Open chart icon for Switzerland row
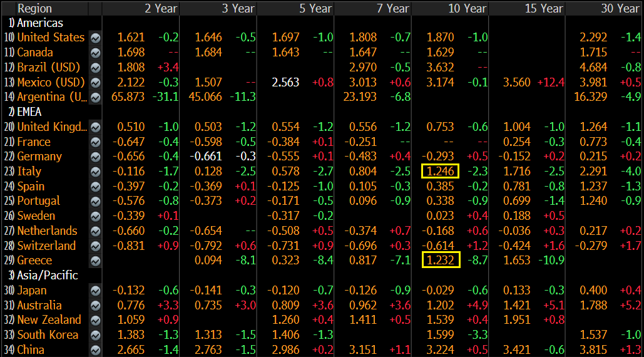The width and height of the screenshot is (644, 357). pyautogui.click(x=95, y=246)
